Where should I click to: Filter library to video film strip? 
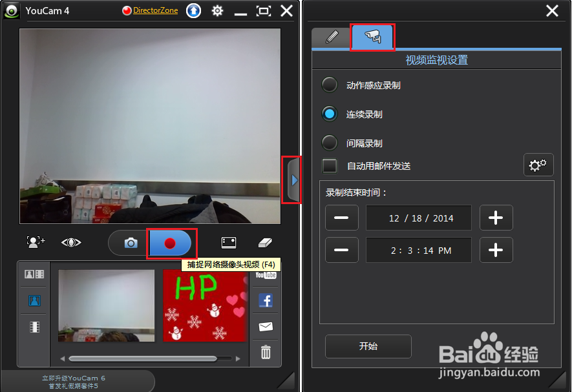[x=35, y=327]
